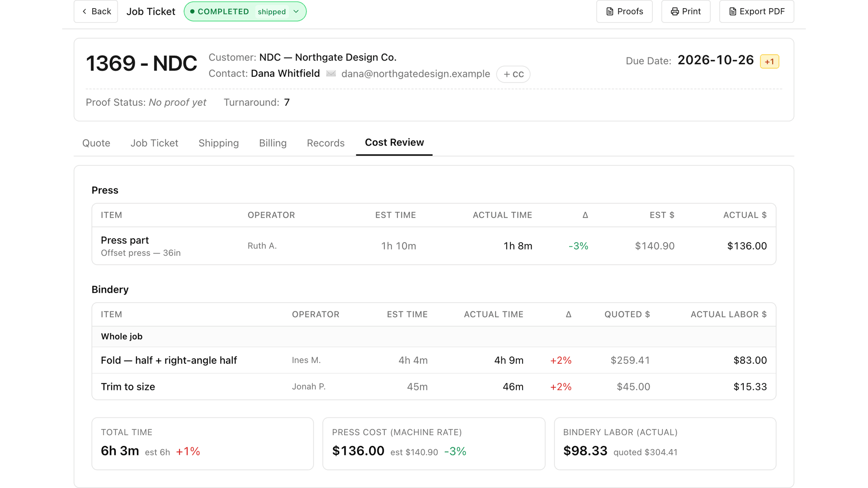Click the Bindery Labor actual card

click(665, 444)
